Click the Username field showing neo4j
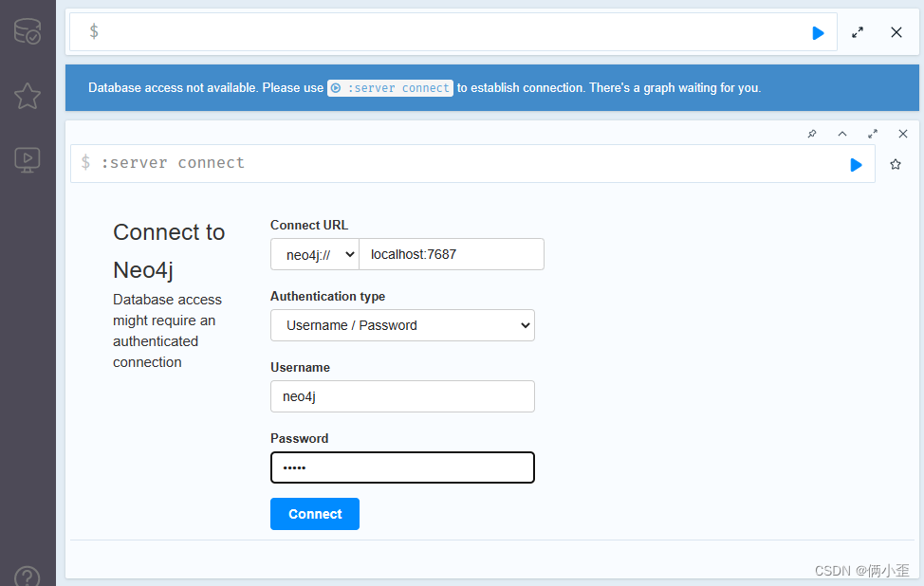This screenshot has height=586, width=924. (x=402, y=396)
